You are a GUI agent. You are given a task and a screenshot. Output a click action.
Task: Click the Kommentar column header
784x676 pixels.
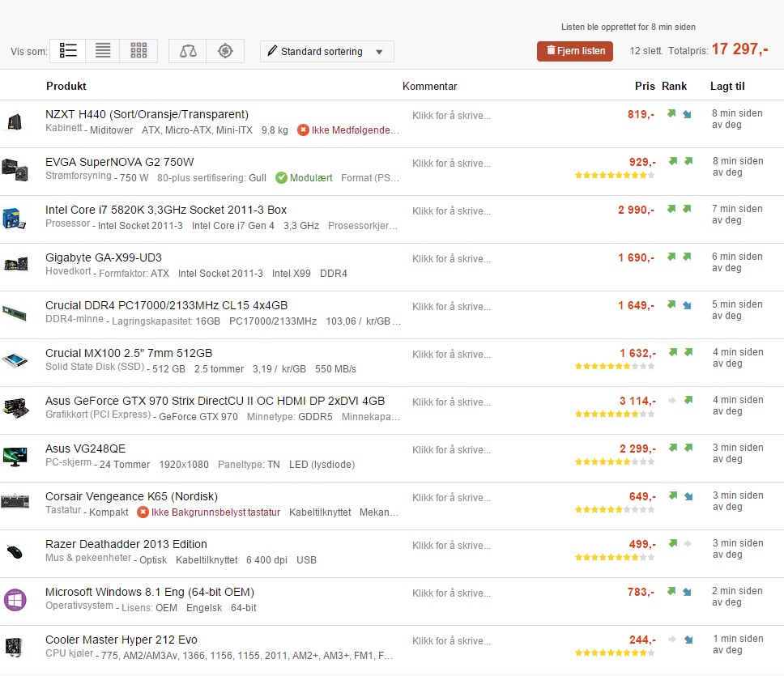pyautogui.click(x=429, y=86)
